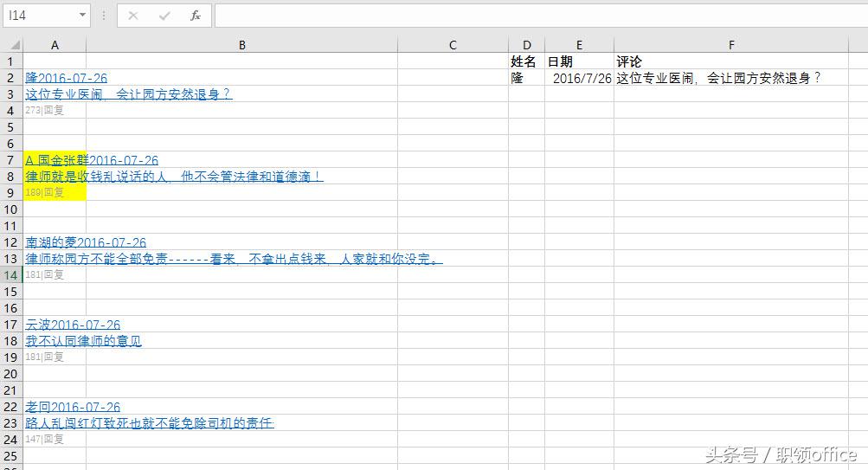Select cell 181|回复 in row 19
The image size is (868, 470).
click(x=55, y=357)
